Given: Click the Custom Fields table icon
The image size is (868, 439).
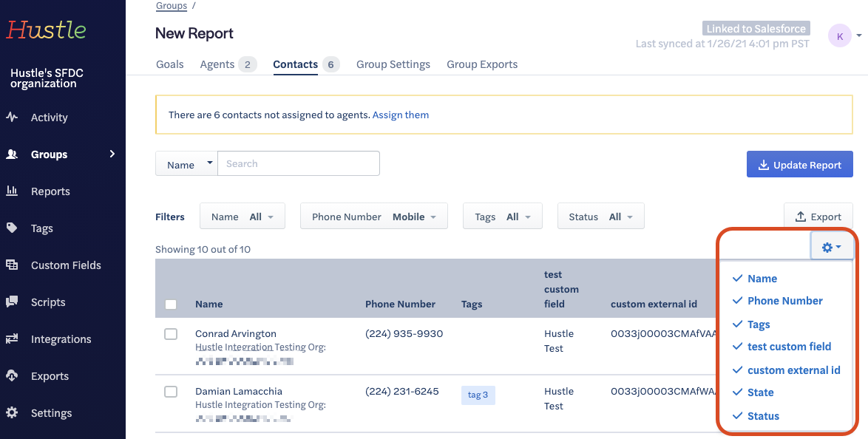Looking at the screenshot, I should (12, 265).
